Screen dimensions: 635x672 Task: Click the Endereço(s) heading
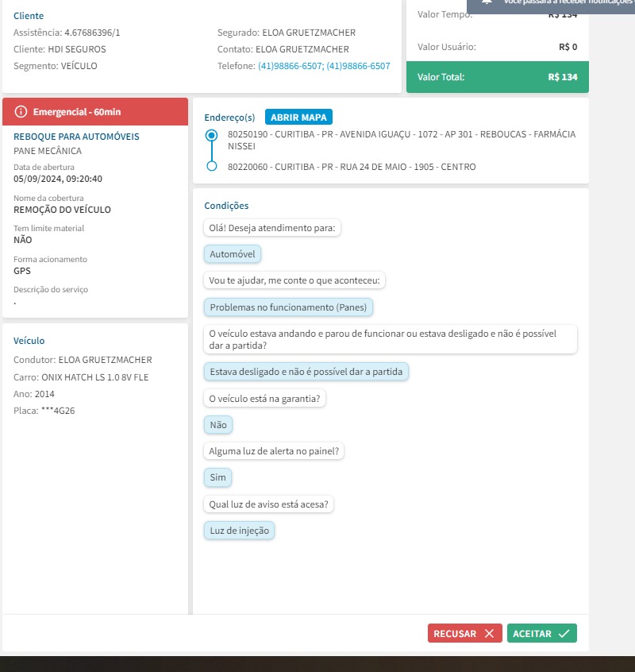[x=229, y=118]
